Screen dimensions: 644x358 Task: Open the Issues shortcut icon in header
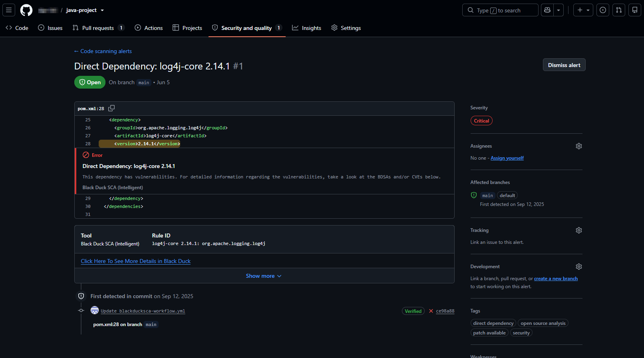[x=603, y=10]
